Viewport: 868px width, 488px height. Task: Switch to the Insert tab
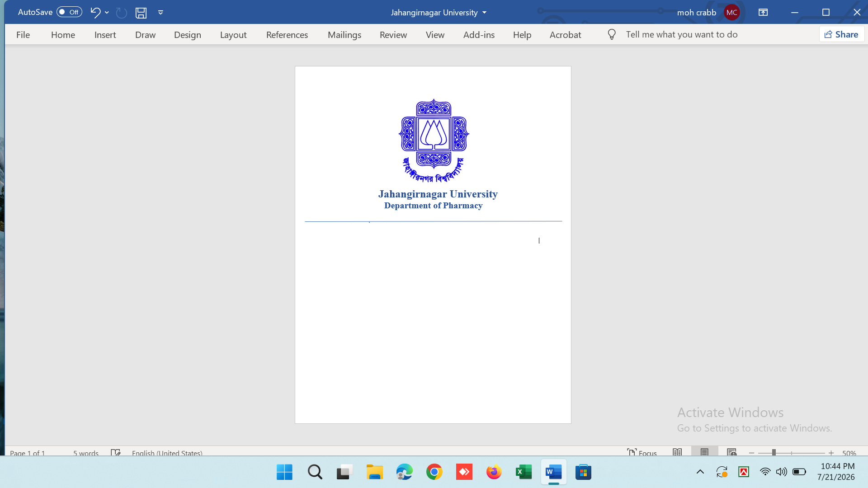coord(105,35)
